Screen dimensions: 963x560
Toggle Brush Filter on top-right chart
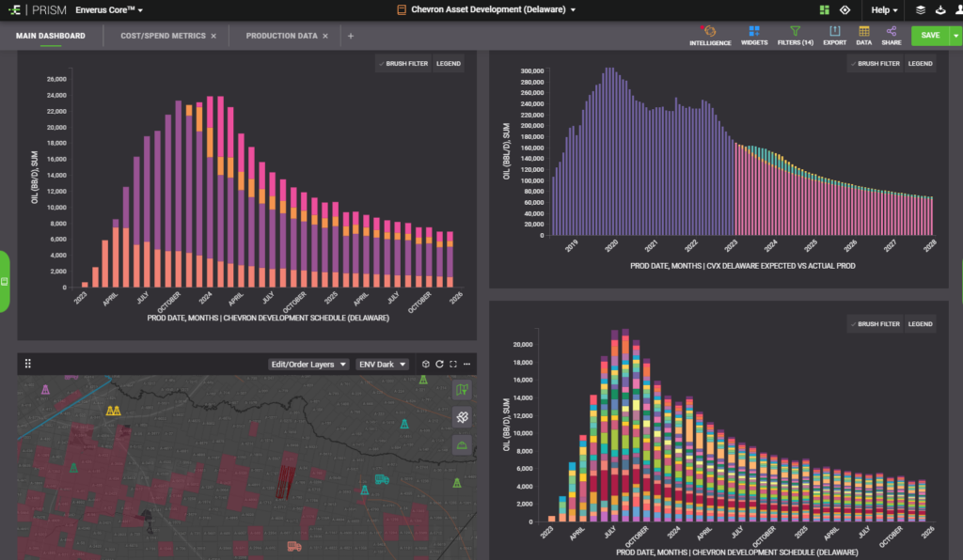click(876, 63)
